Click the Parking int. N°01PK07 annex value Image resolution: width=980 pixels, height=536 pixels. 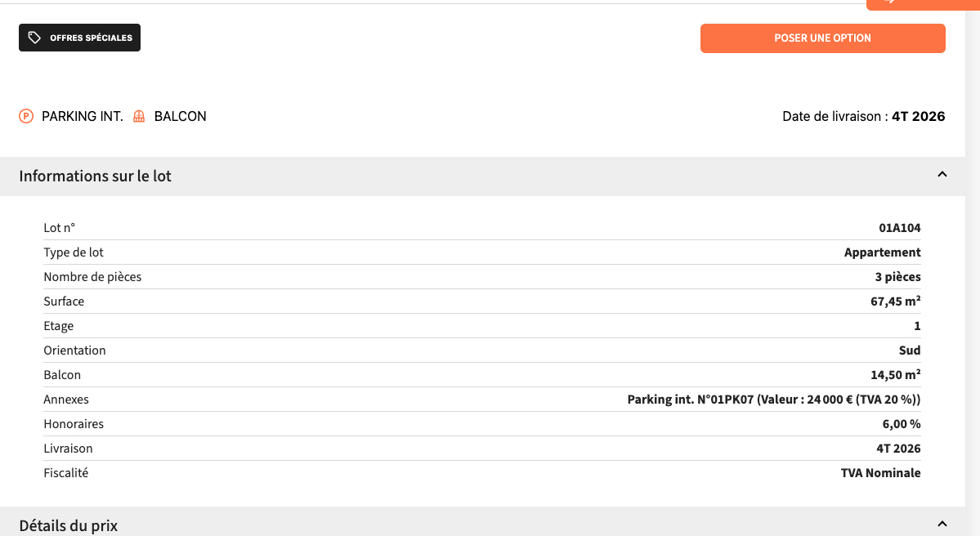[x=774, y=400]
